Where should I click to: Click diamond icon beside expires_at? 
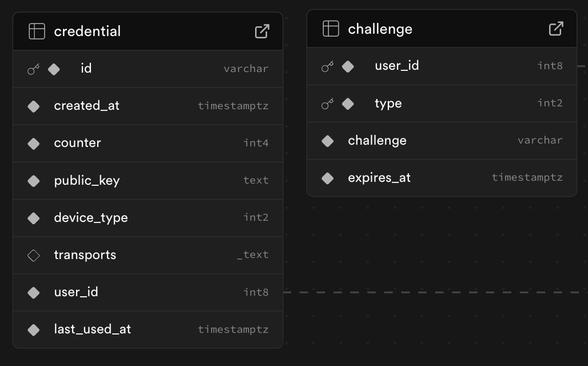point(328,178)
